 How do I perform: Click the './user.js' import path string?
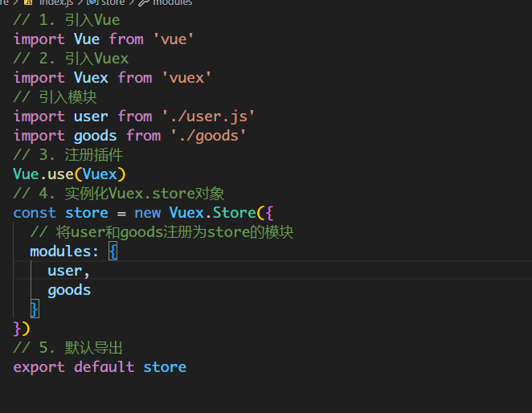[208, 116]
